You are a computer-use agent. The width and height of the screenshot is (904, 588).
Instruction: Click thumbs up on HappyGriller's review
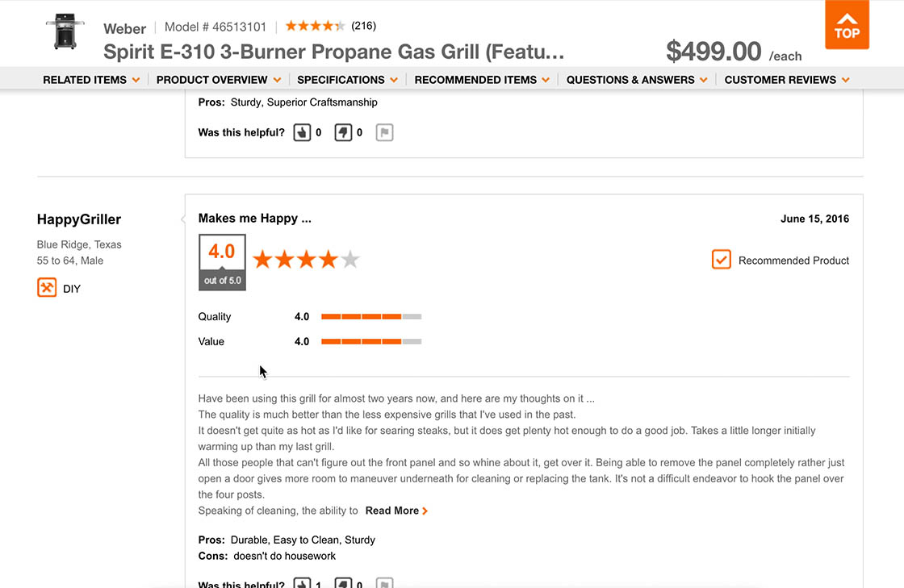click(302, 582)
